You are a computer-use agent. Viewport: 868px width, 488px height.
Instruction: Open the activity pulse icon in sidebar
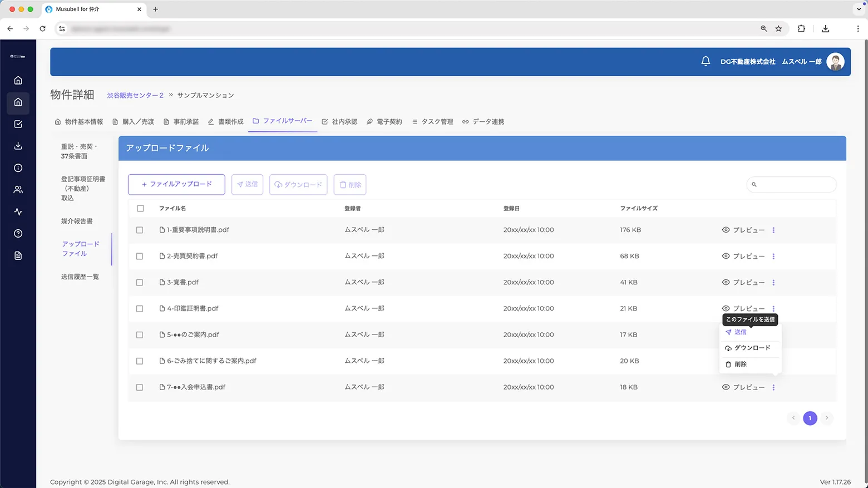pos(18,212)
